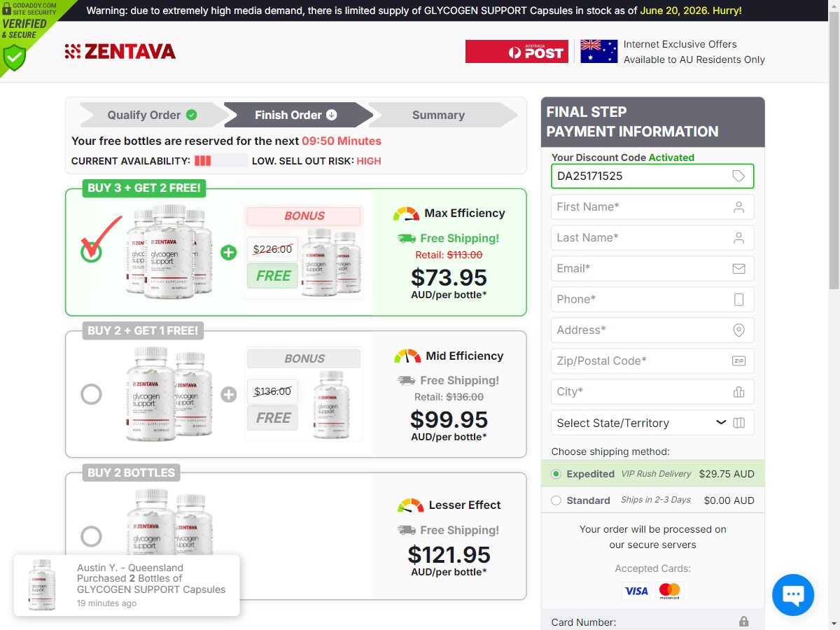Click the Max Efficiency gauge icon

coord(406,213)
